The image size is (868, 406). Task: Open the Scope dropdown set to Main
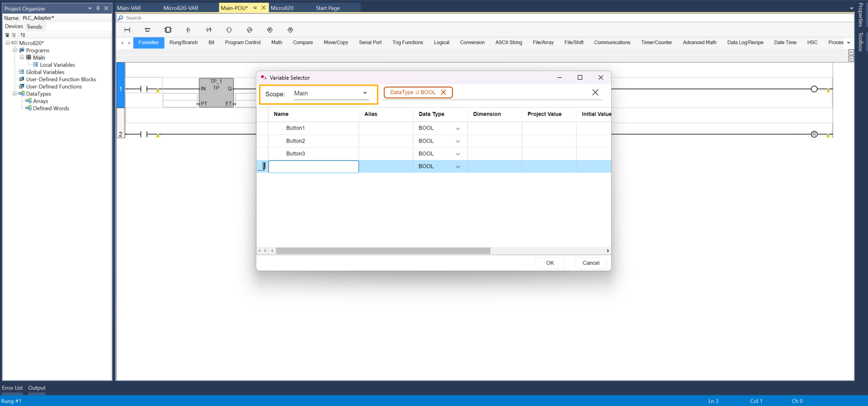364,93
